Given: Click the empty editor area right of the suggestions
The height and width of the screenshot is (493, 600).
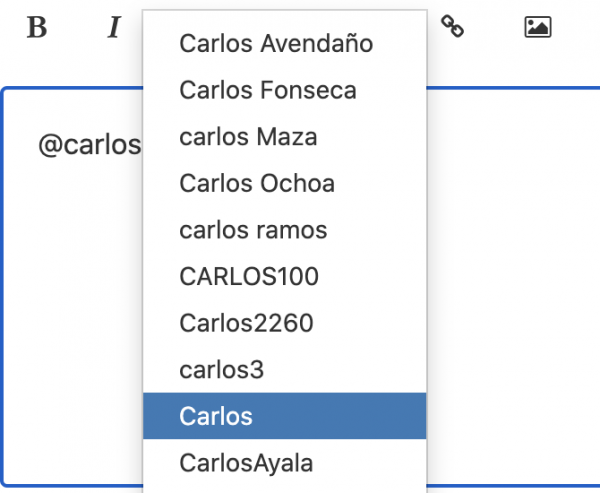Looking at the screenshot, I should point(513,287).
